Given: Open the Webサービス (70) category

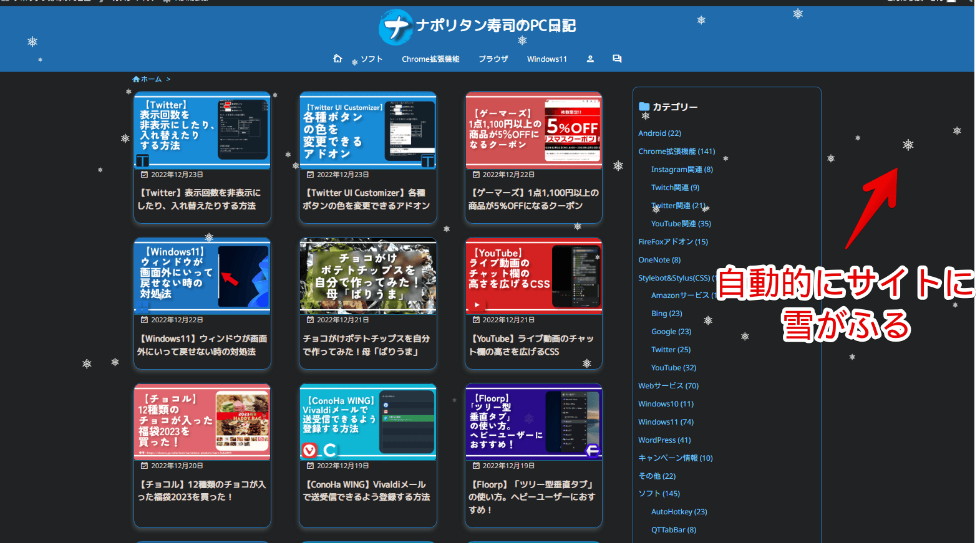Looking at the screenshot, I should click(x=668, y=386).
